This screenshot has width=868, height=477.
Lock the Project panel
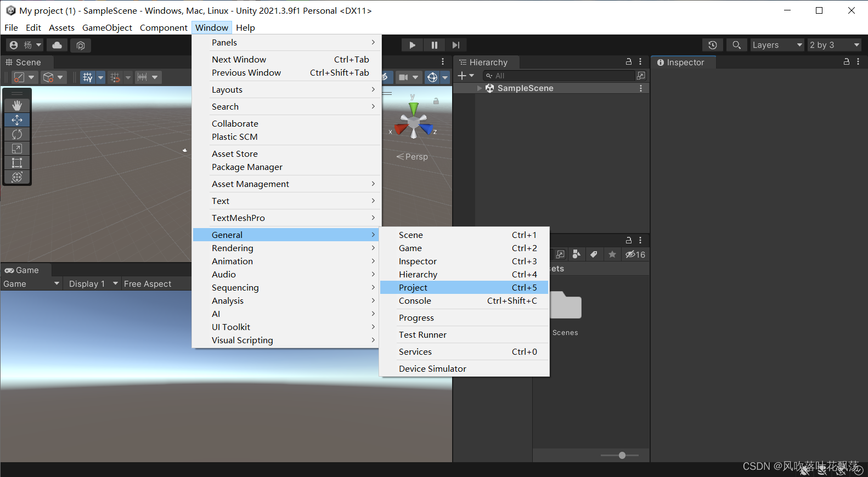(629, 240)
